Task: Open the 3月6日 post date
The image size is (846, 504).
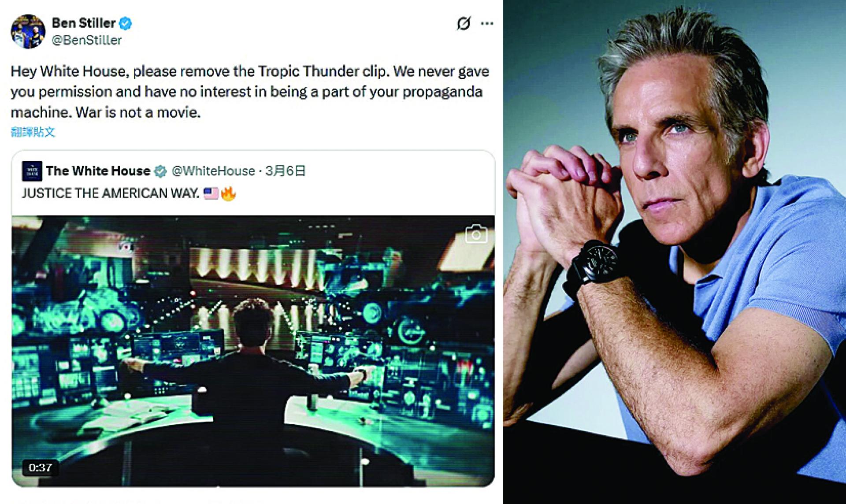Action: [286, 171]
